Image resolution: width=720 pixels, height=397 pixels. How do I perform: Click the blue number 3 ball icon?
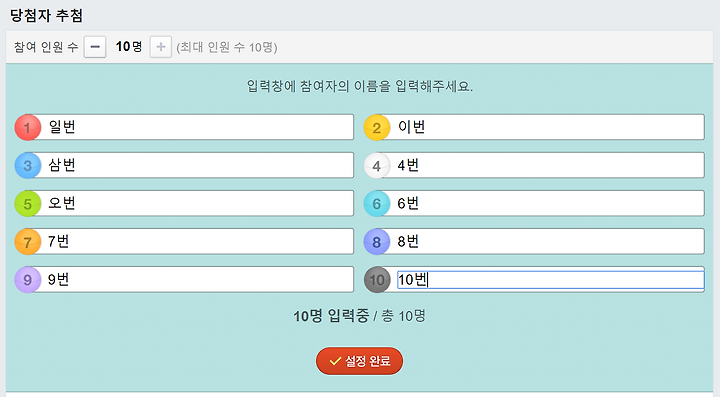coord(28,165)
